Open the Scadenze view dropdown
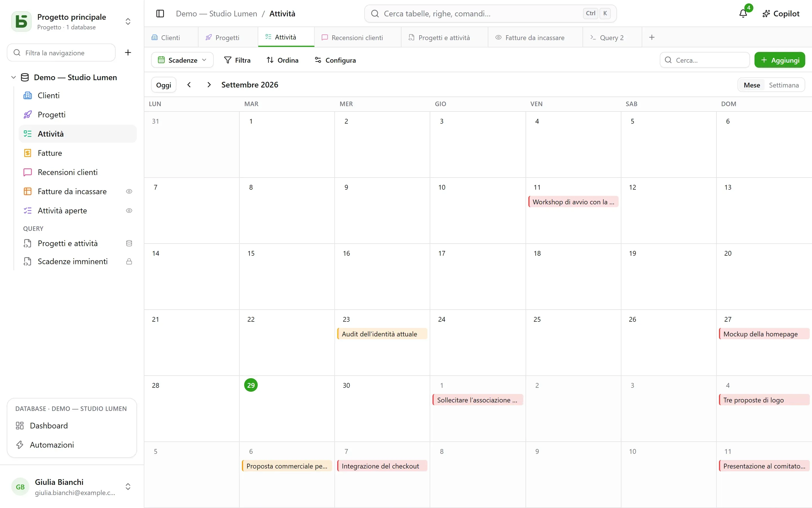 tap(182, 60)
